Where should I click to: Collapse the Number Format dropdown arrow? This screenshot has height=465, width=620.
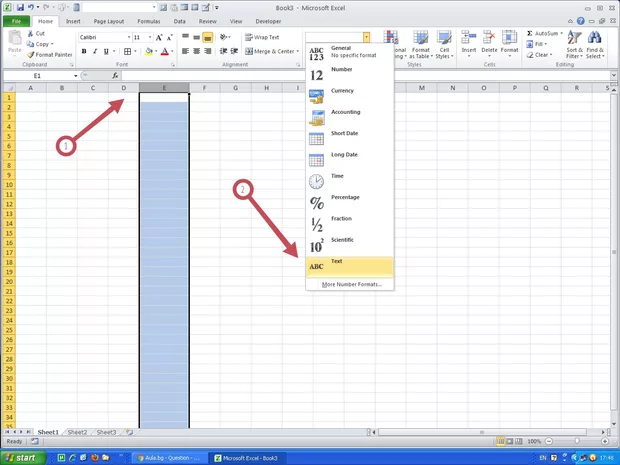coord(367,38)
